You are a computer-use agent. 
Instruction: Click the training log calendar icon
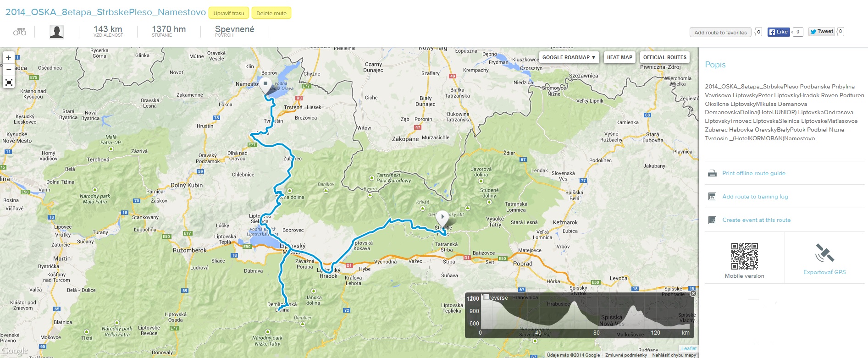(x=712, y=197)
